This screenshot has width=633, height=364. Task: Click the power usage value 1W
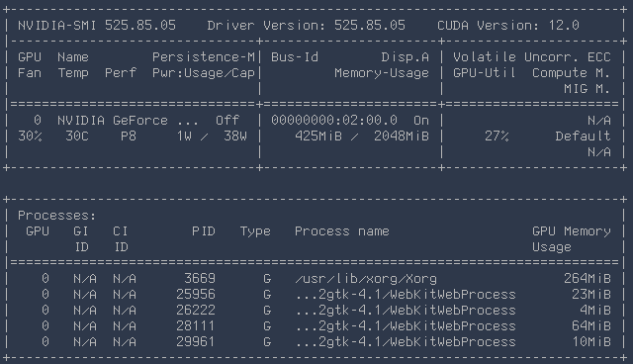click(x=184, y=136)
